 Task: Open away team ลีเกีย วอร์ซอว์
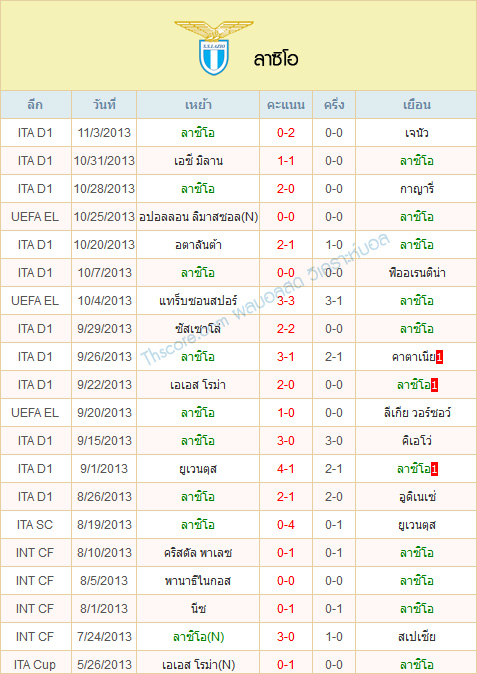click(x=416, y=413)
